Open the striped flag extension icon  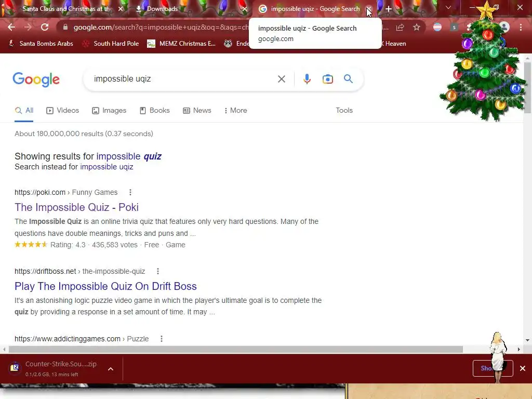pos(437,27)
